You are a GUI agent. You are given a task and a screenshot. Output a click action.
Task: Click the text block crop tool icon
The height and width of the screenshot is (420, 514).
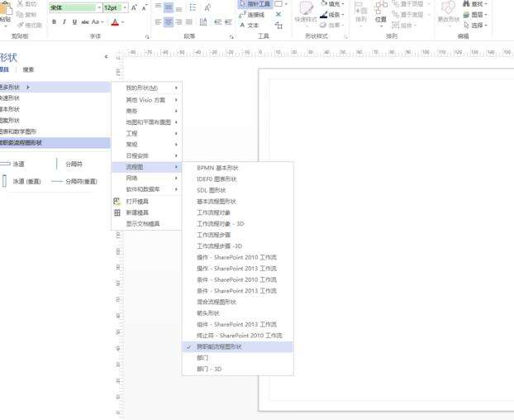278,25
